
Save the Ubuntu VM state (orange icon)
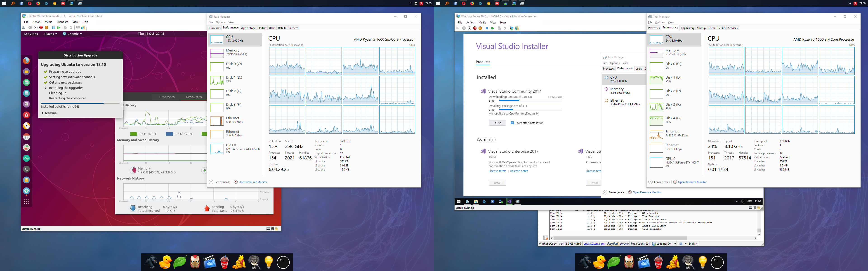[x=47, y=28]
